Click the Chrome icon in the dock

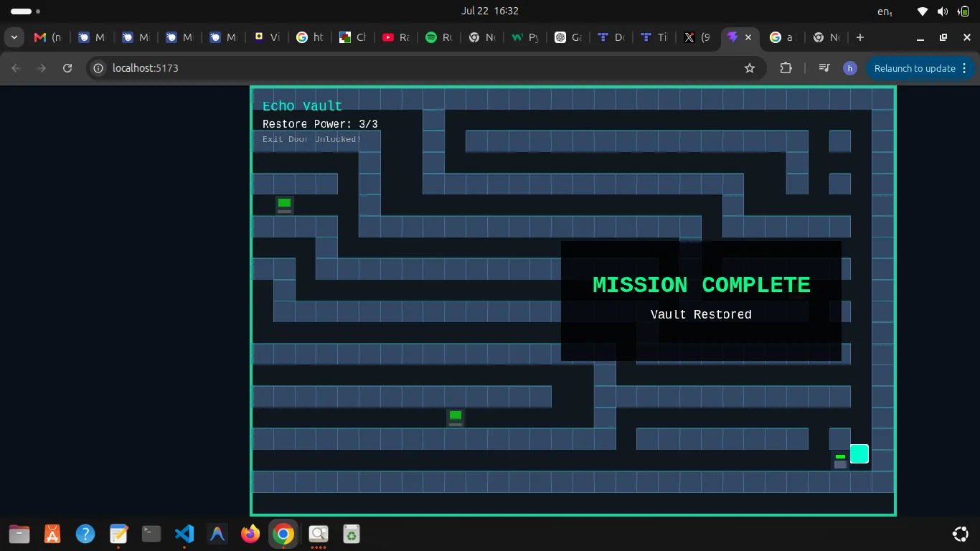point(283,534)
